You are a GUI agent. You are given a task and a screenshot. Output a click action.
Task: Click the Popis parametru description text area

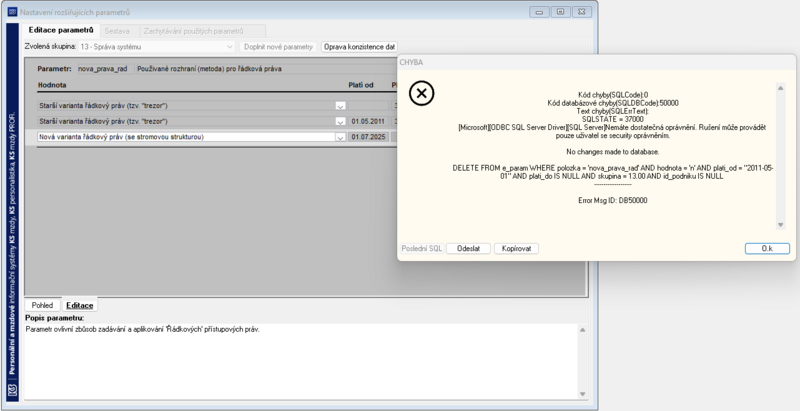[x=301, y=362]
